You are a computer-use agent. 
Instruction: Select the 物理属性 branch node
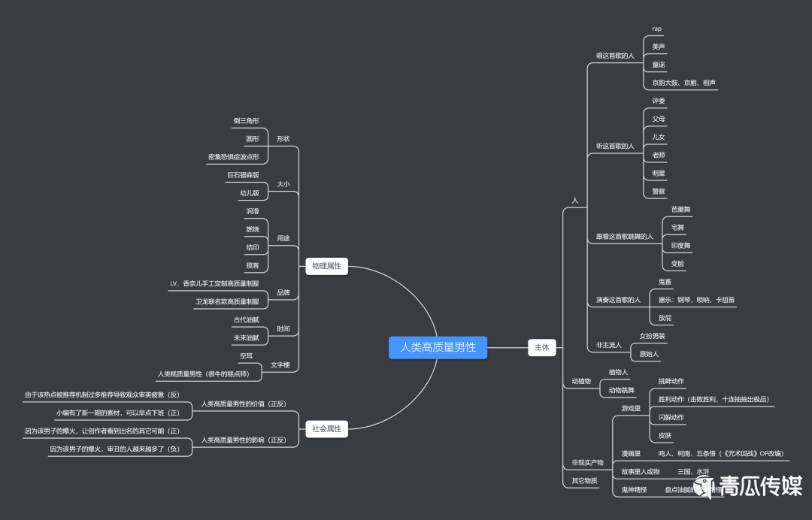[327, 266]
